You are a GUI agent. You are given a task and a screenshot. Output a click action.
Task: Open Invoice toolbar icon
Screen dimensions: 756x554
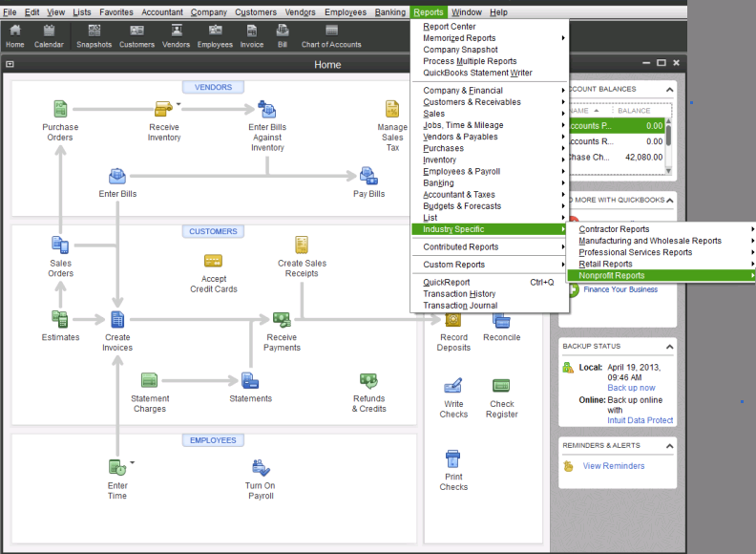coord(252,35)
